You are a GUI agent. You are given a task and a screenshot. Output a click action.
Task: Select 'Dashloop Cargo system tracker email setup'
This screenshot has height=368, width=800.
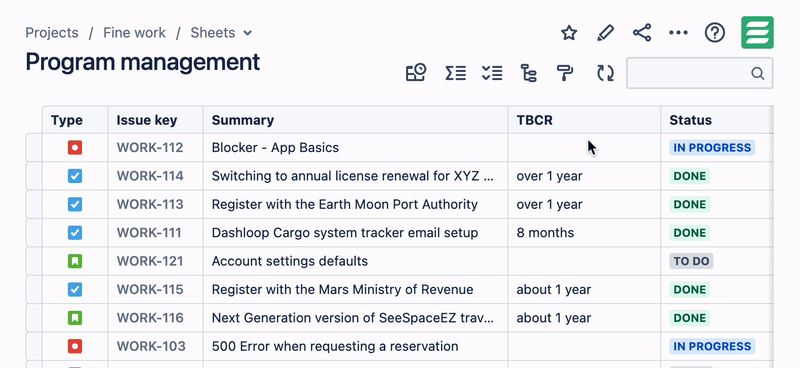[x=345, y=233]
